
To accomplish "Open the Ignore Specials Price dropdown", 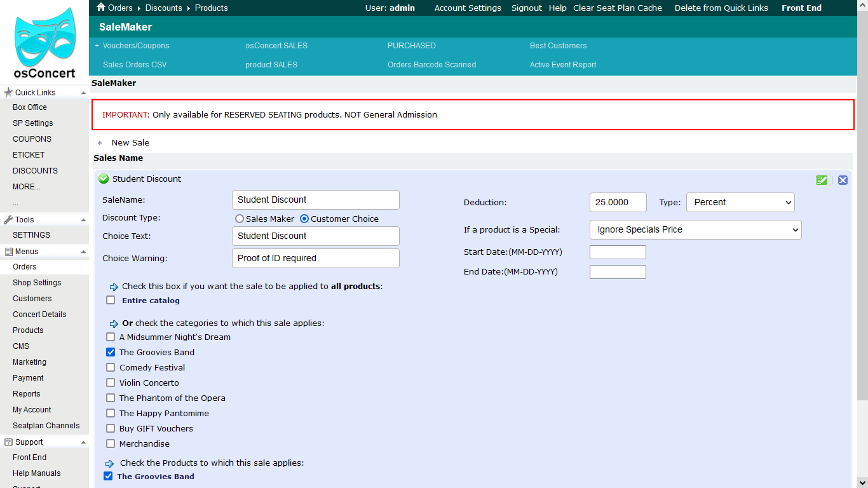I will click(695, 229).
